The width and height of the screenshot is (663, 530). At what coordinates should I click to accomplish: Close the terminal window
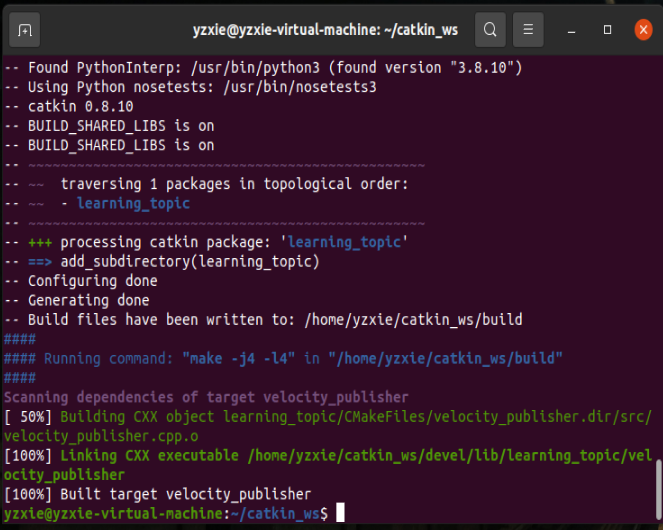(x=643, y=30)
